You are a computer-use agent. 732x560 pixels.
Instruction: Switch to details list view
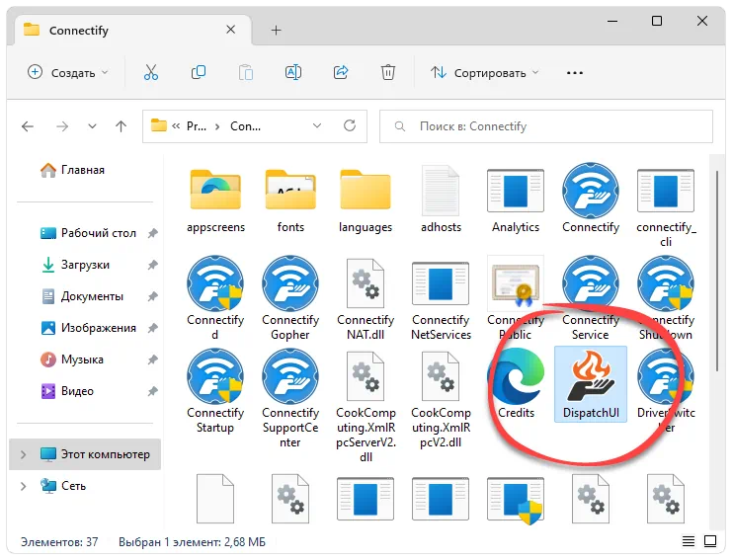pos(689,541)
